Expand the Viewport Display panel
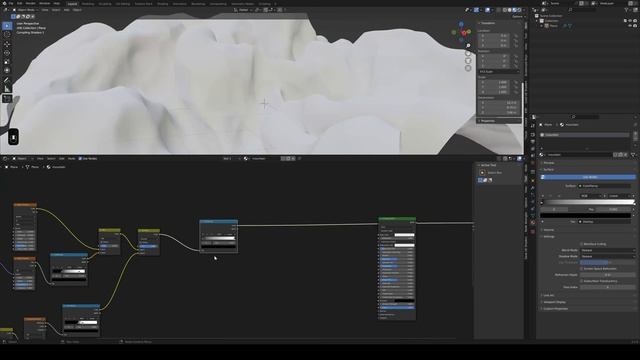 (x=554, y=302)
